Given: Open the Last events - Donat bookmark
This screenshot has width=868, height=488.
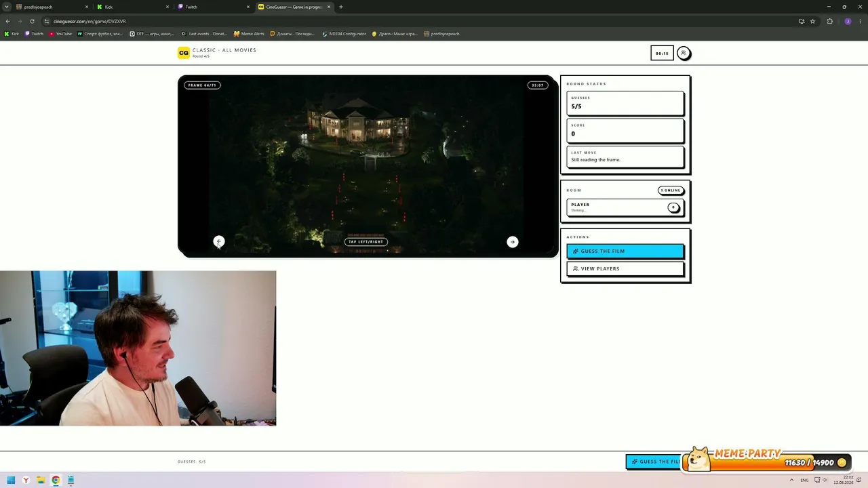Looking at the screenshot, I should [x=205, y=34].
